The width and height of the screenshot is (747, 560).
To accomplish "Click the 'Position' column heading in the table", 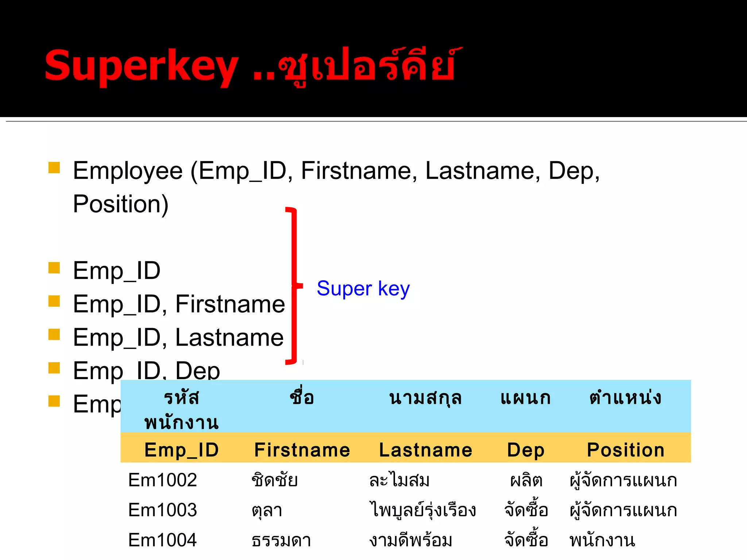I will coord(626,450).
